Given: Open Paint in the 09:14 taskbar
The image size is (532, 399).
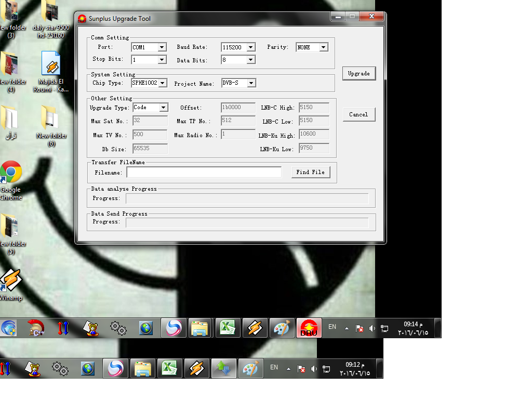Looking at the screenshot, I should pyautogui.click(x=282, y=328).
